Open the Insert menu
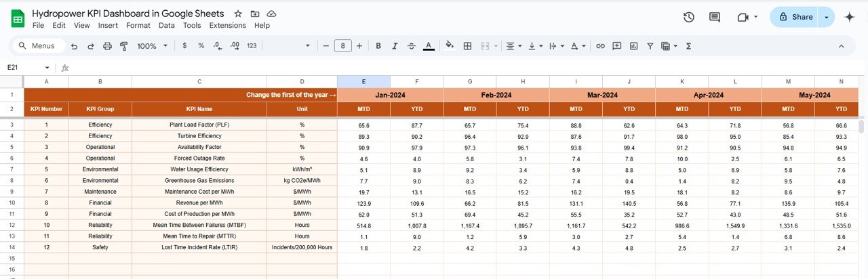The height and width of the screenshot is (279, 868). (x=108, y=26)
